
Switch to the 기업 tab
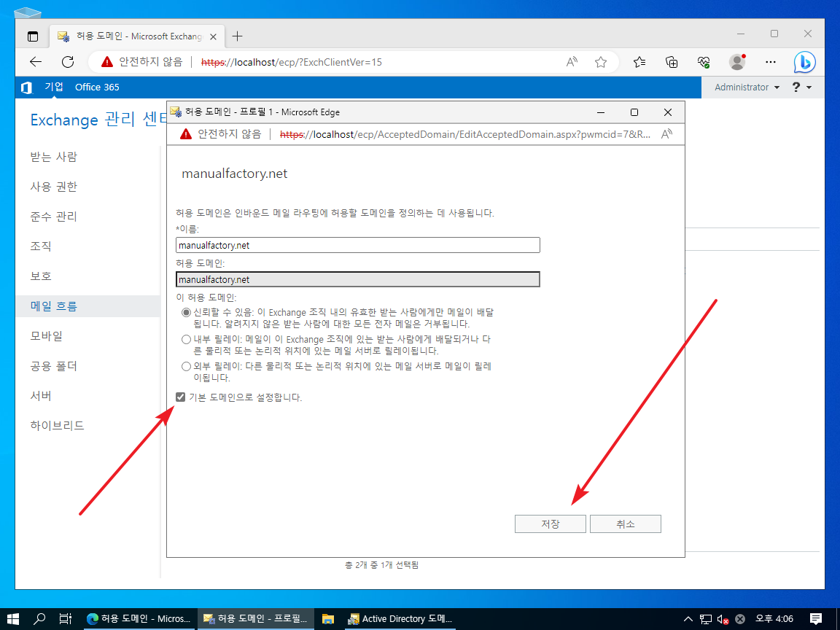[x=53, y=87]
